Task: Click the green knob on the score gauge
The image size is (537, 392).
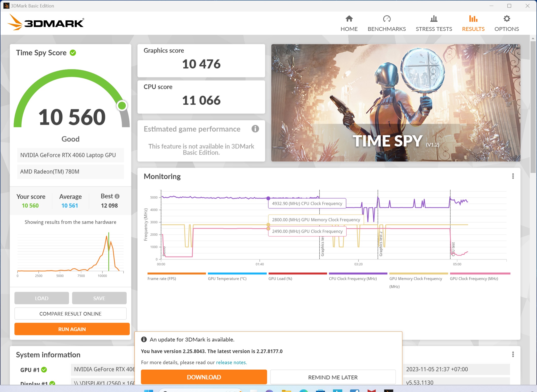Action: pyautogui.click(x=122, y=105)
